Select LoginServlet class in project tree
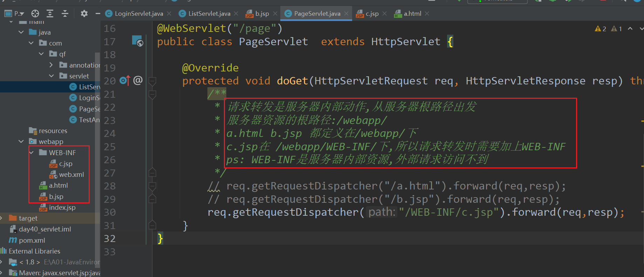The width and height of the screenshot is (644, 277). pos(85,98)
